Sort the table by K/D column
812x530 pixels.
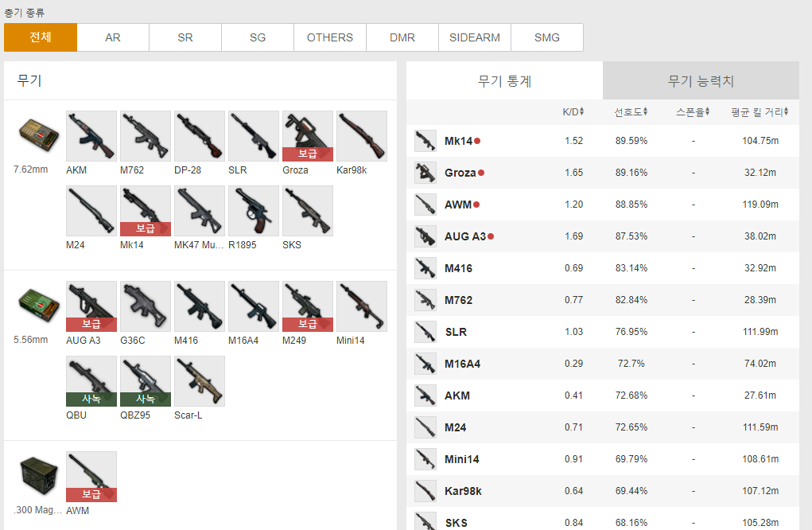573,112
